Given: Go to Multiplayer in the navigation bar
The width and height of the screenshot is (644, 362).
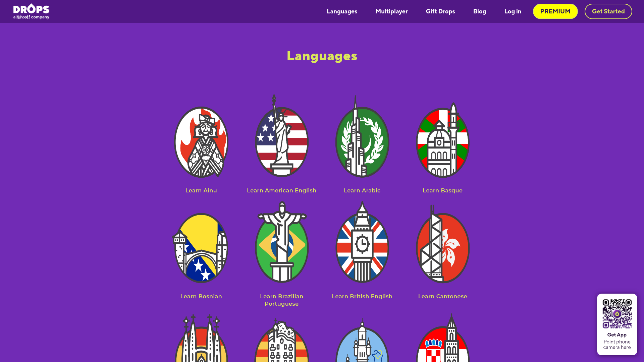Looking at the screenshot, I should (x=392, y=11).
